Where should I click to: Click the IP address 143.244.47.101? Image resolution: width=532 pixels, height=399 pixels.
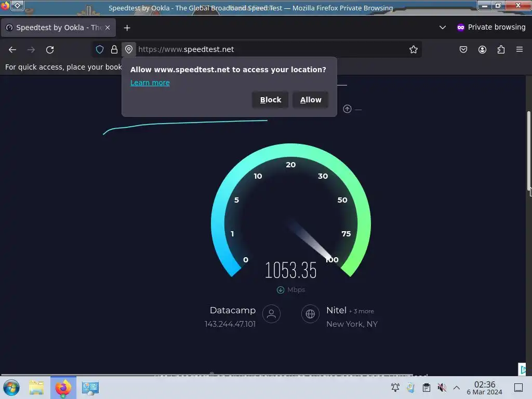point(230,324)
